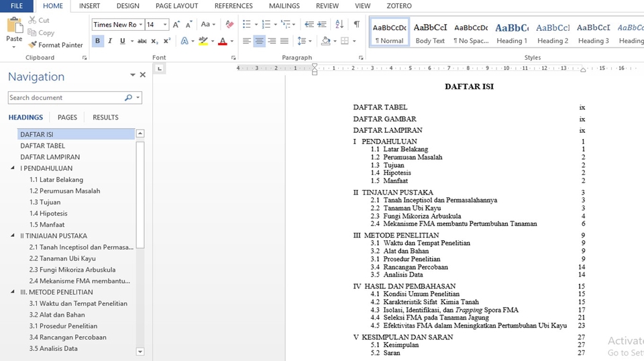Close the Navigation pane
The height and width of the screenshot is (361, 644).
142,74
